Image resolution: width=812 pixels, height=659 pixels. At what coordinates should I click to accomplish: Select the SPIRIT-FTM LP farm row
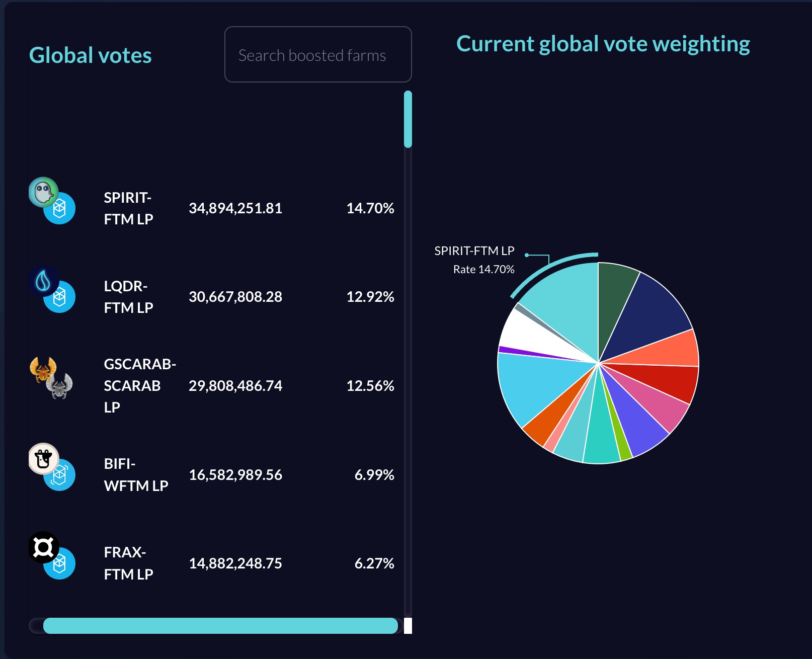(x=212, y=208)
